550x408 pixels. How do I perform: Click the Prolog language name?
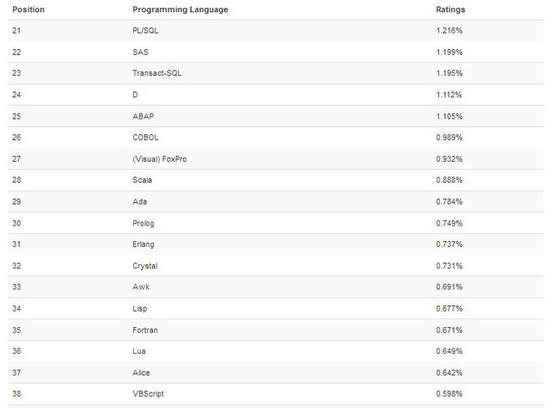tap(143, 223)
